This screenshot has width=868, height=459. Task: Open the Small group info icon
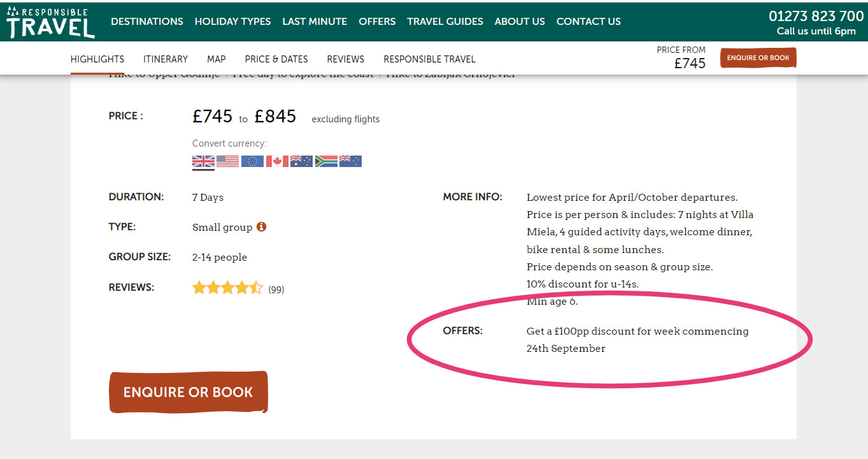pos(261,226)
